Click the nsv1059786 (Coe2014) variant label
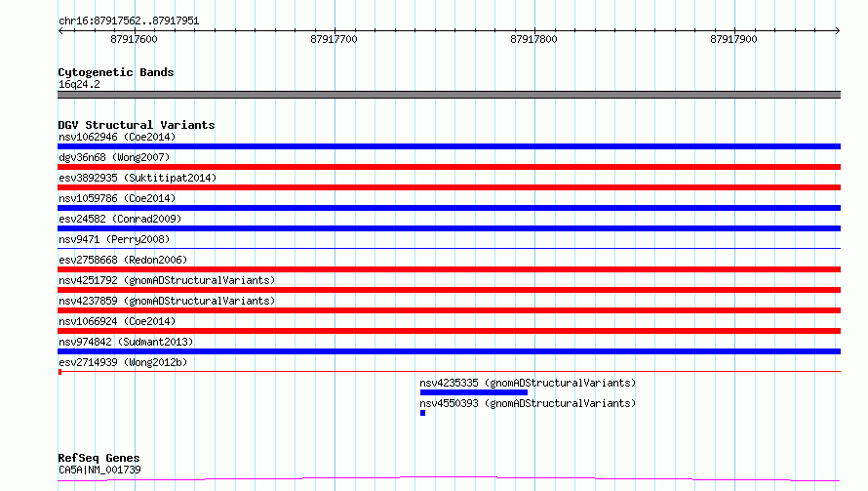868x491 pixels. tap(117, 198)
